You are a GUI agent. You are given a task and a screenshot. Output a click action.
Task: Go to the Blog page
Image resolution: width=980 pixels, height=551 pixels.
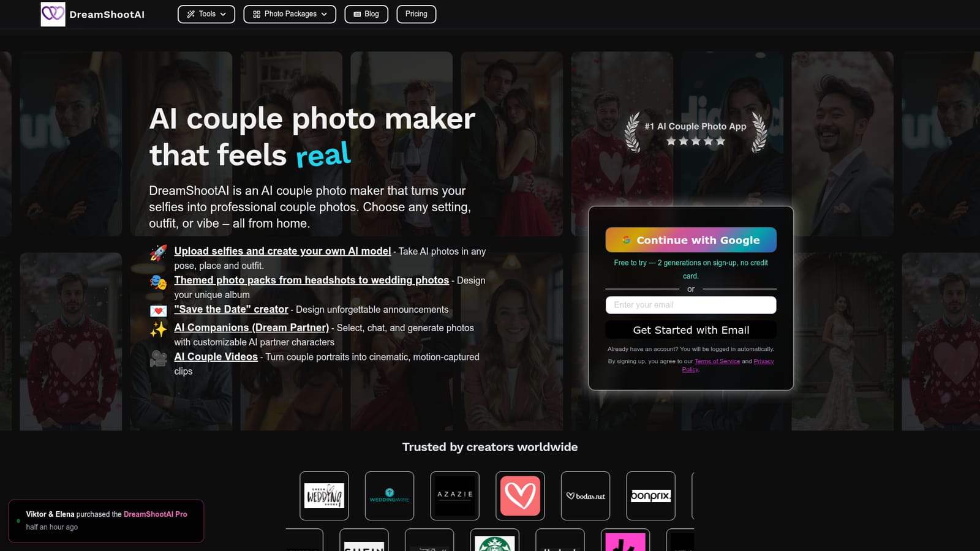coord(366,14)
